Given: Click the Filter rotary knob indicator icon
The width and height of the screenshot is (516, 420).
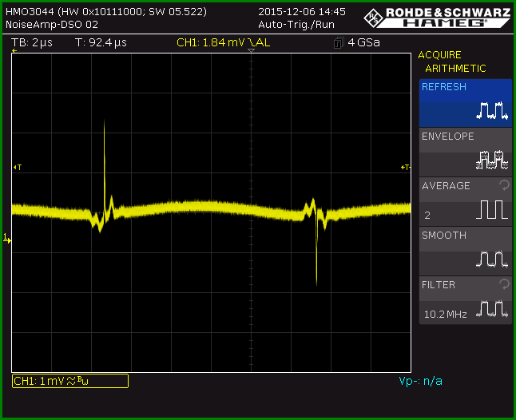Looking at the screenshot, I should 504,283.
